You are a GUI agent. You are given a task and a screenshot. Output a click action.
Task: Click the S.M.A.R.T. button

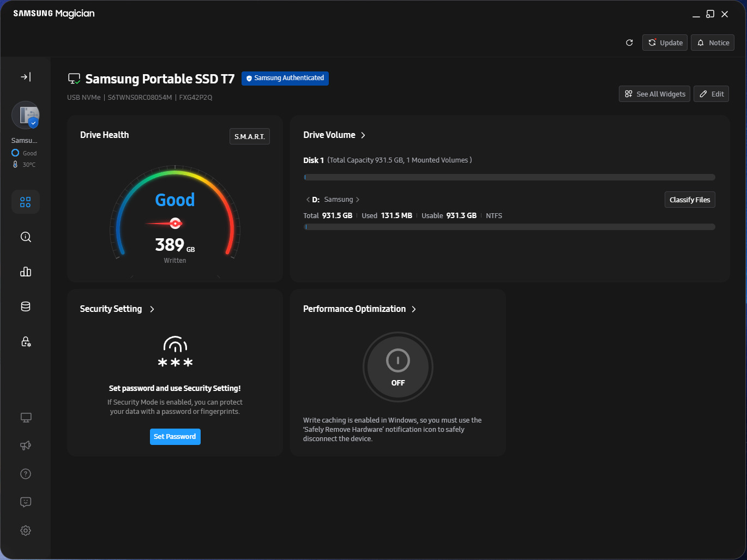pos(250,136)
